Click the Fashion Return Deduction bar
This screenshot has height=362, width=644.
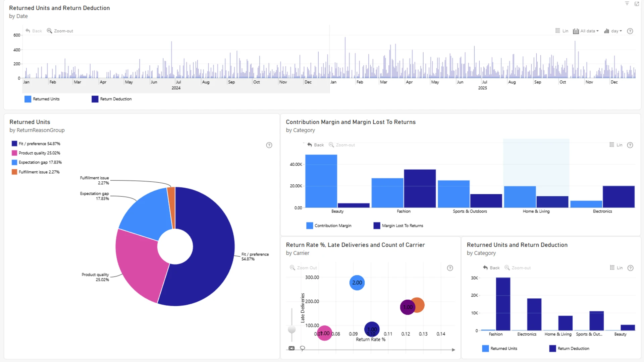coord(503,304)
